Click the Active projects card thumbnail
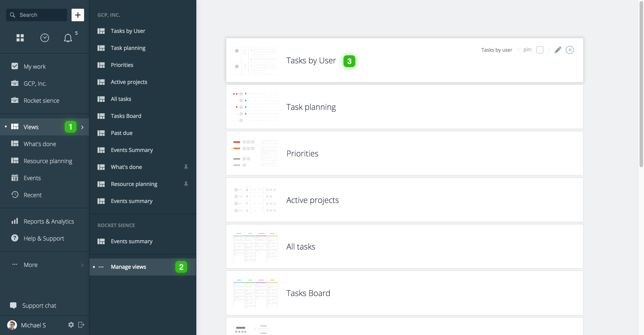The width and height of the screenshot is (644, 335). (x=255, y=200)
